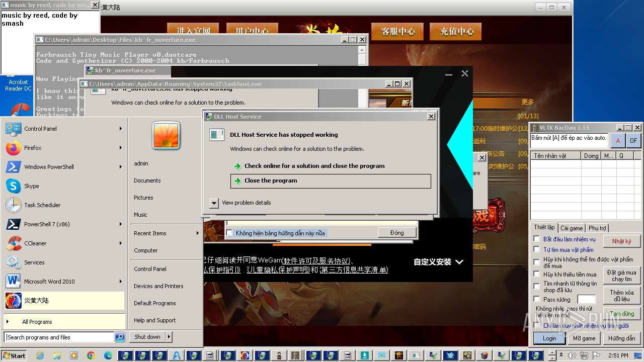Click the Start button
This screenshot has width=644, height=362.
[x=14, y=355]
